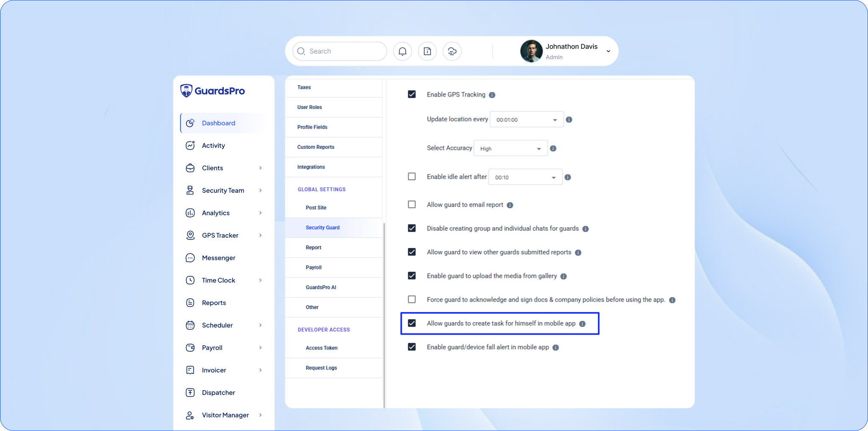Click info icon beside Allow guard to email report
The height and width of the screenshot is (431, 868).
pos(510,205)
